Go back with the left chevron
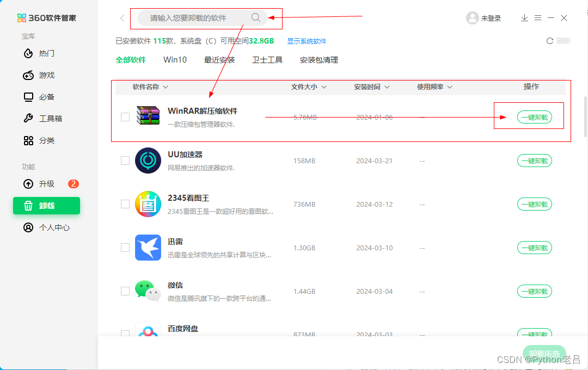 (x=122, y=18)
